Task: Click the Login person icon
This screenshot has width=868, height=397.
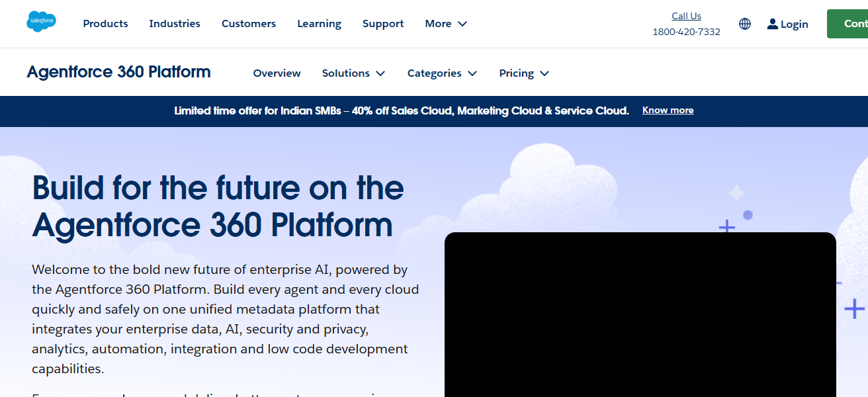Action: point(772,23)
